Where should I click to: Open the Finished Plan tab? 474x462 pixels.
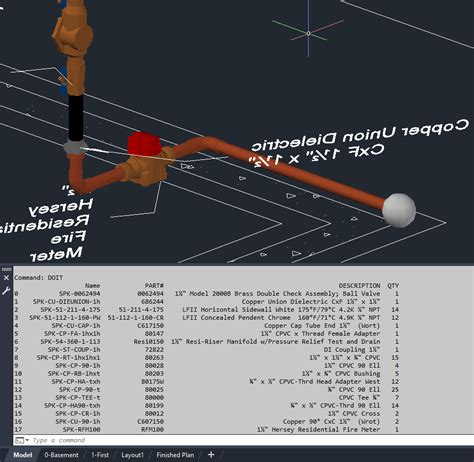coord(175,455)
